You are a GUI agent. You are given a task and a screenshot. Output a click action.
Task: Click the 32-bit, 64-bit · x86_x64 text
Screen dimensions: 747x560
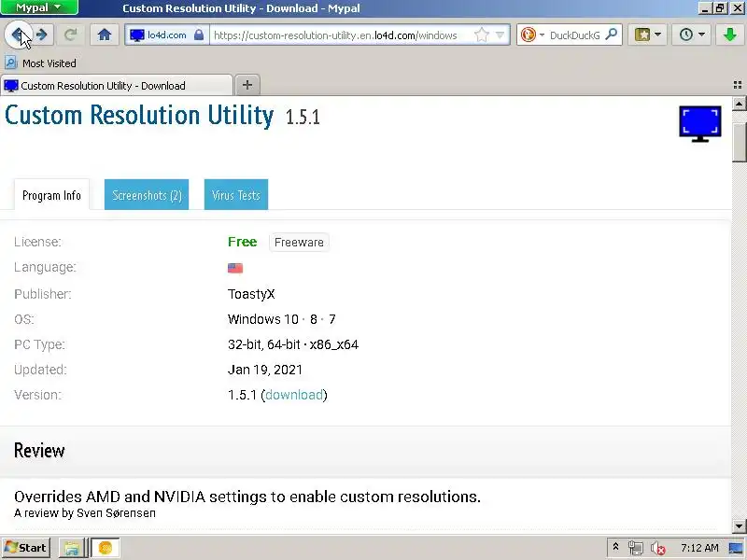click(293, 344)
